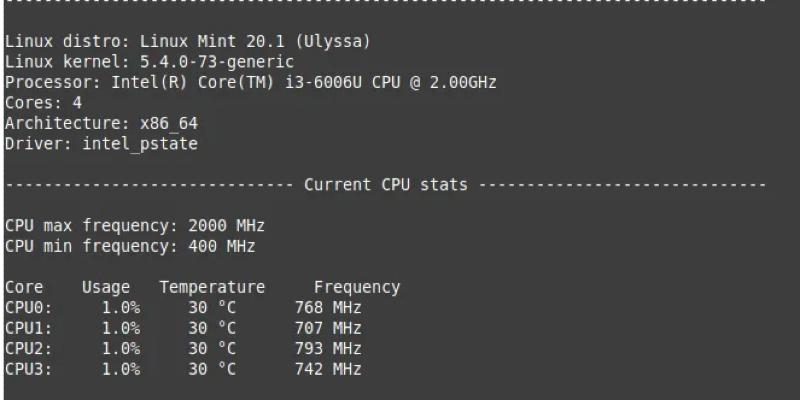Click the Usage column header
The height and width of the screenshot is (400, 800).
coord(106,287)
